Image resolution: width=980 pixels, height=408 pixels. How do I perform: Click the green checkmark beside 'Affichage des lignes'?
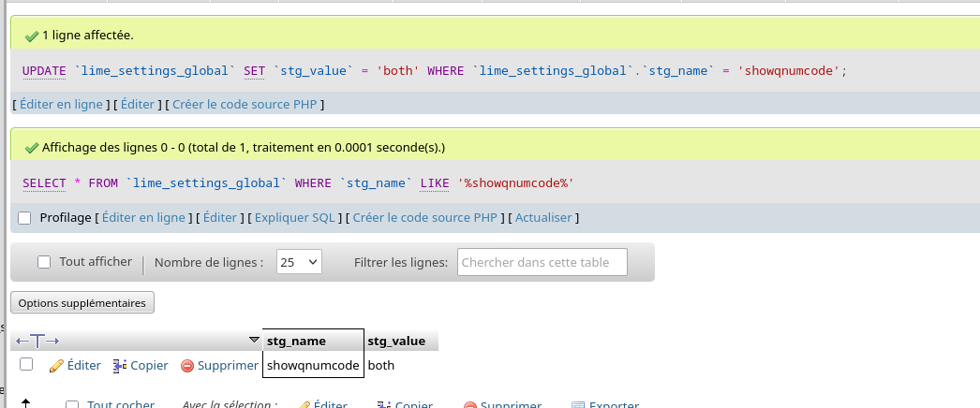32,148
